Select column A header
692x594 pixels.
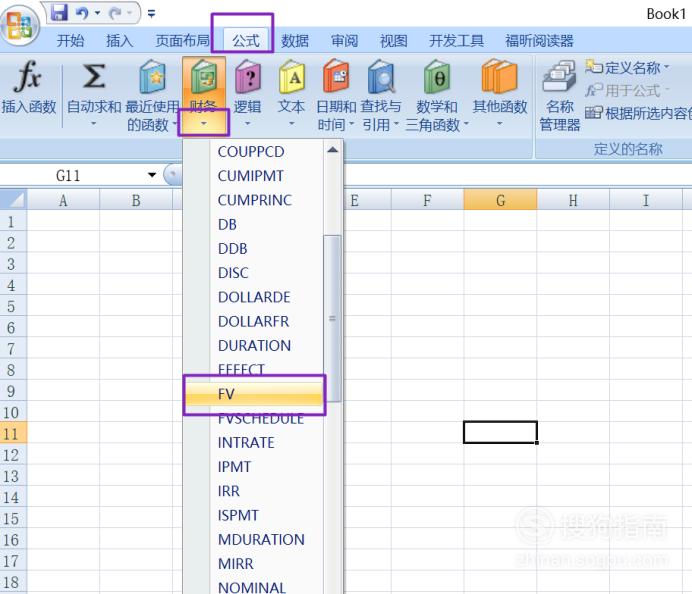[x=63, y=200]
